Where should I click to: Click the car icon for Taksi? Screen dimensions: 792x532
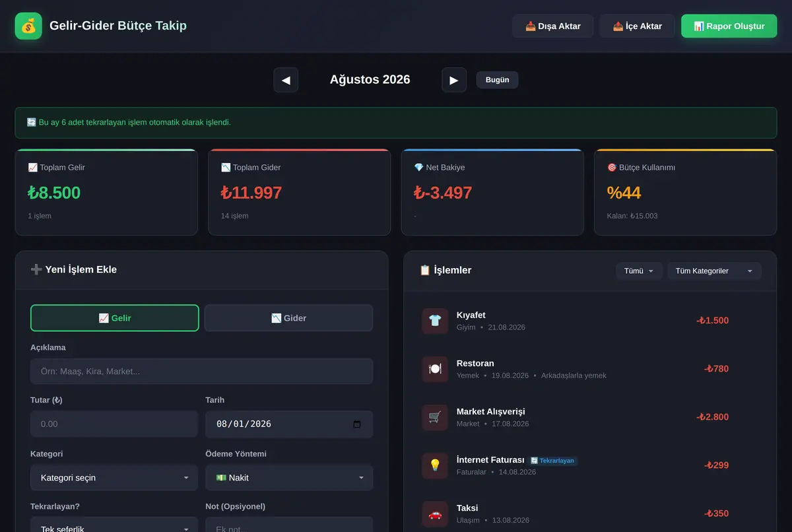435,514
